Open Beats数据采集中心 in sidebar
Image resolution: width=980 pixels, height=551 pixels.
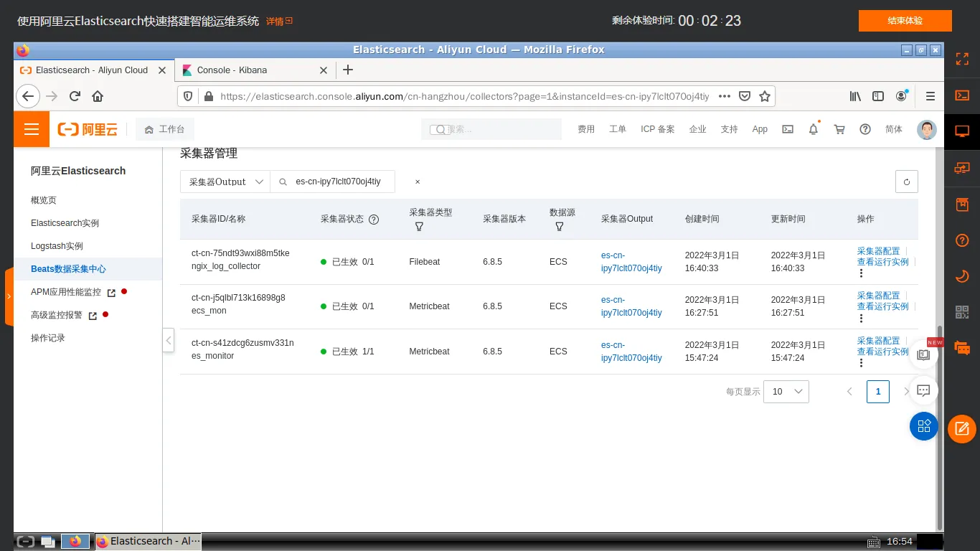(69, 269)
